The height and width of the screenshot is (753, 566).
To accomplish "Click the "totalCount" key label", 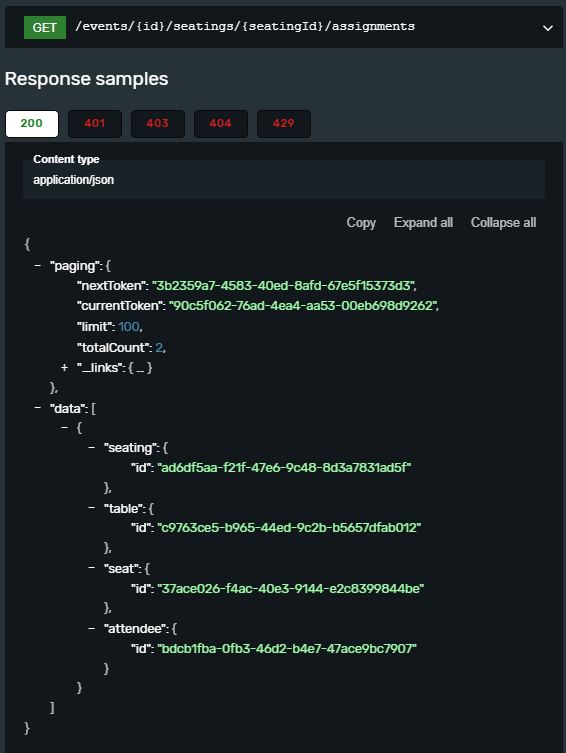I will [113, 347].
